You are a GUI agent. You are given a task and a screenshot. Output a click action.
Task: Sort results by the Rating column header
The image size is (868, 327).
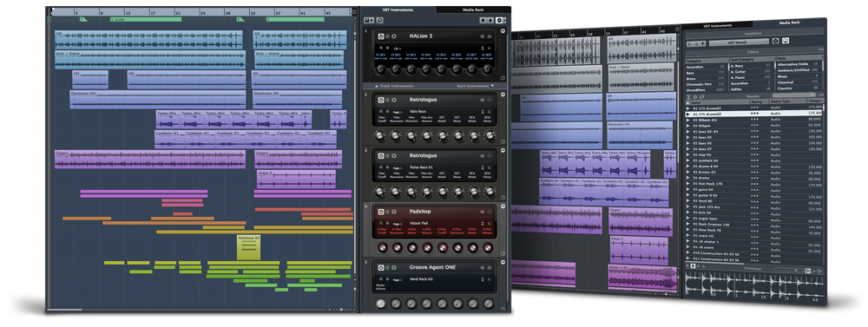pyautogui.click(x=759, y=101)
